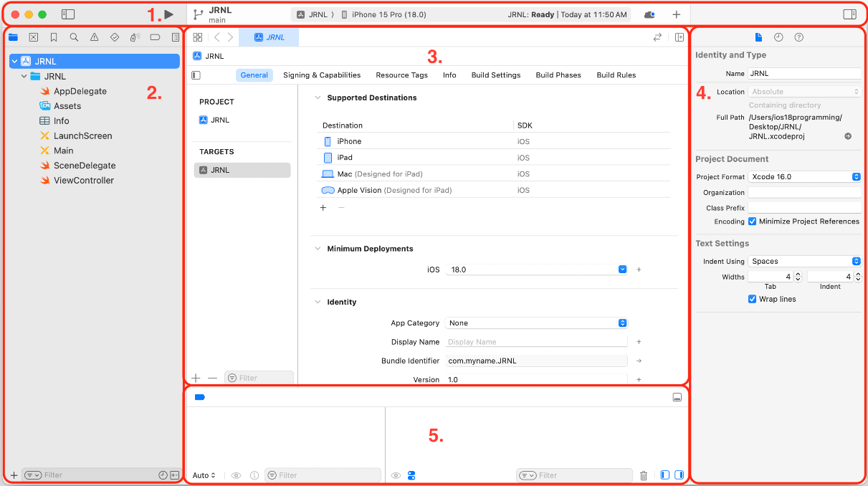Add a supported destination with the plus
This screenshot has width=868, height=486.
point(323,208)
